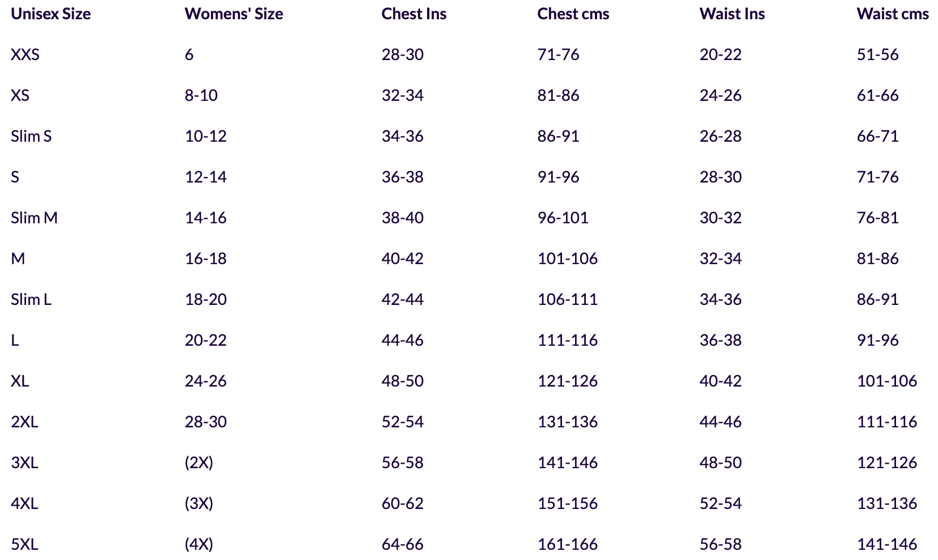This screenshot has width=938, height=560.
Task: Select waist cms value 51-56
Action: (x=877, y=54)
